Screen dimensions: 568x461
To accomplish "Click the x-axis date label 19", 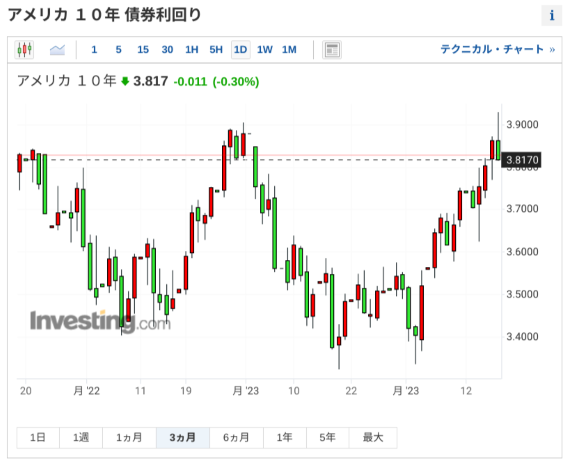I will coord(186,391).
